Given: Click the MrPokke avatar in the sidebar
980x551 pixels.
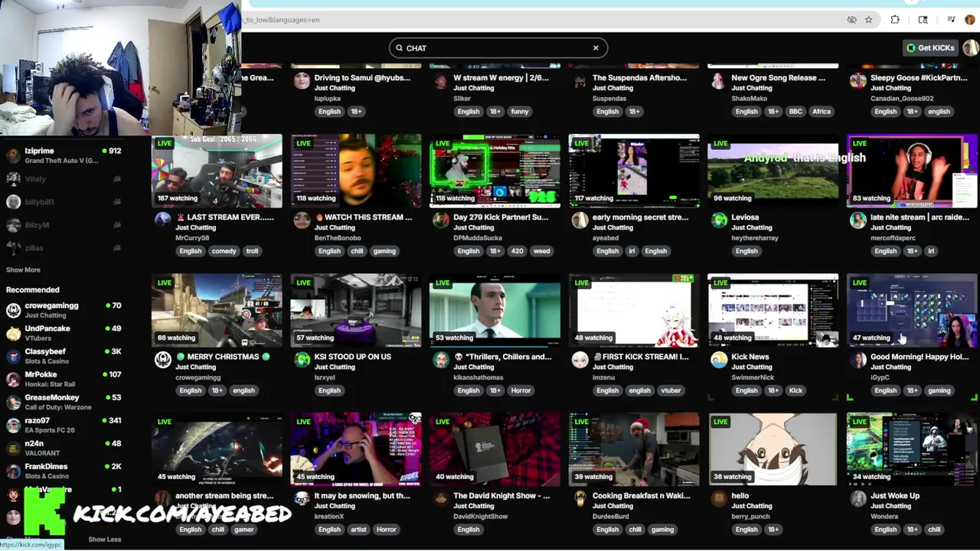Looking at the screenshot, I should pos(13,379).
